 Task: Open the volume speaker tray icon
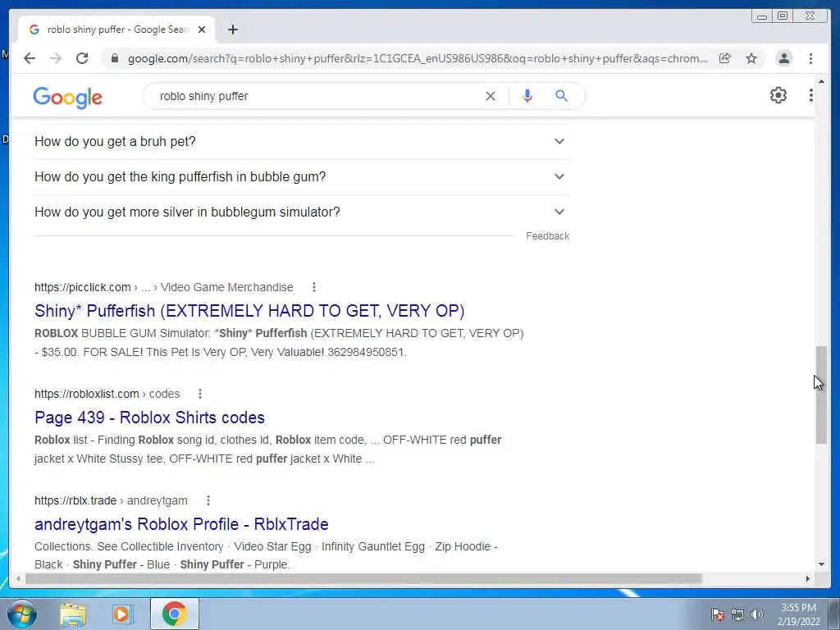tap(757, 614)
